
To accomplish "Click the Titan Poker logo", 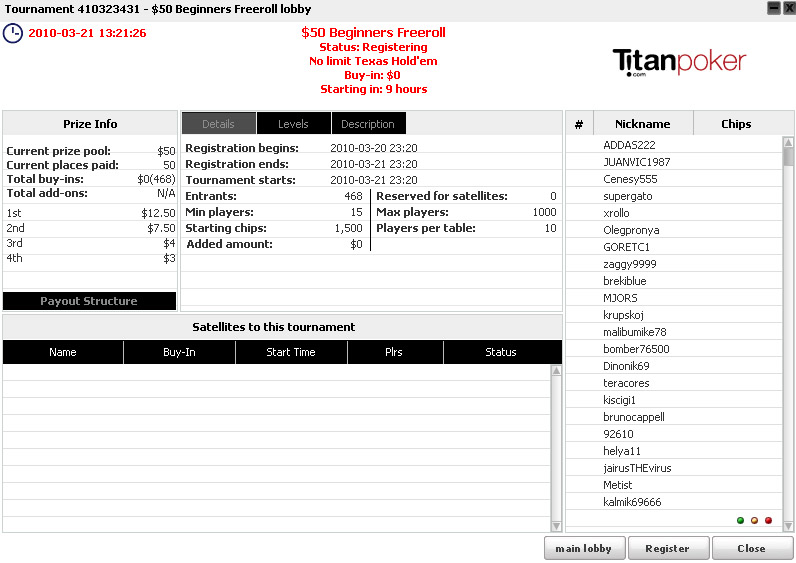I will pos(679,62).
